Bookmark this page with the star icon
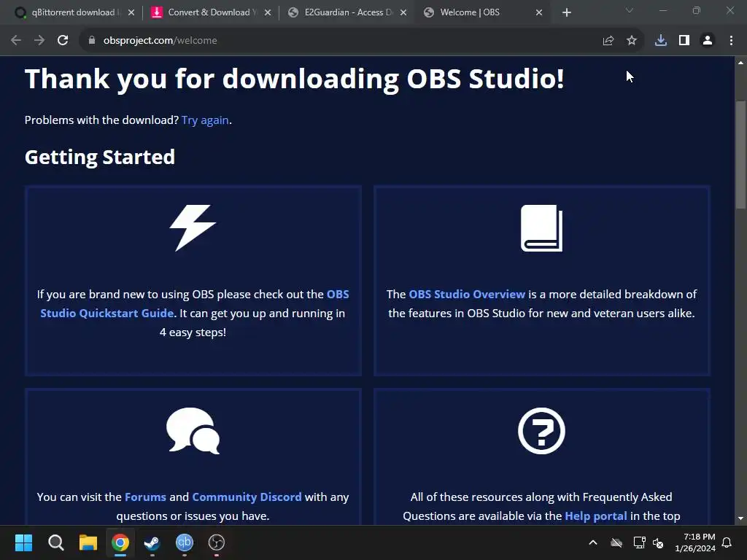This screenshot has width=747, height=560. (x=632, y=41)
